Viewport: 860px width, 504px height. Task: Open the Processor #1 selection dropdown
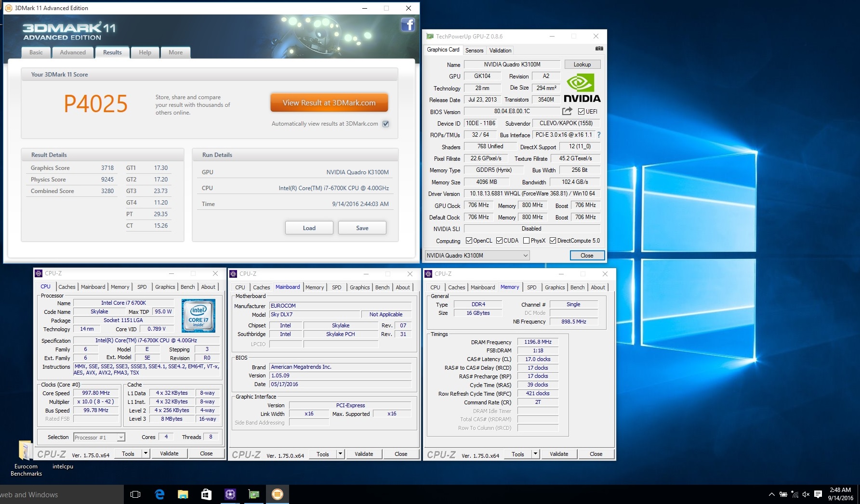click(x=121, y=437)
